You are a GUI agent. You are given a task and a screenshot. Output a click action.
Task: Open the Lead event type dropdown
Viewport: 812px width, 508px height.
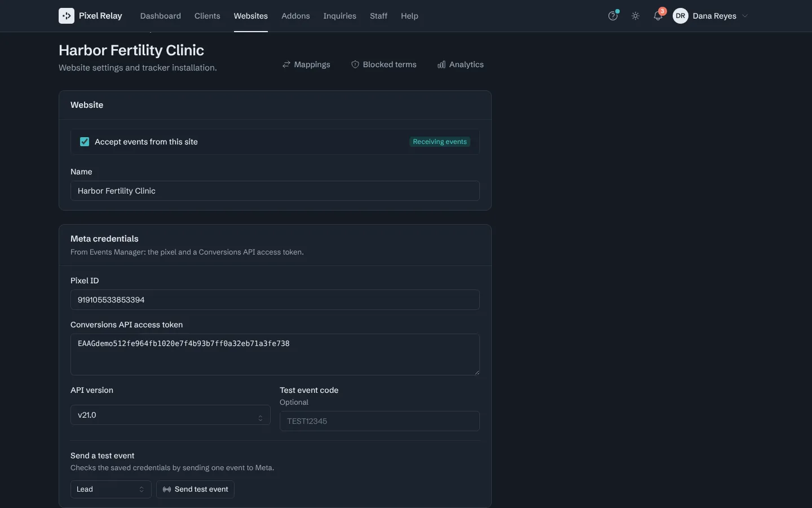click(111, 489)
